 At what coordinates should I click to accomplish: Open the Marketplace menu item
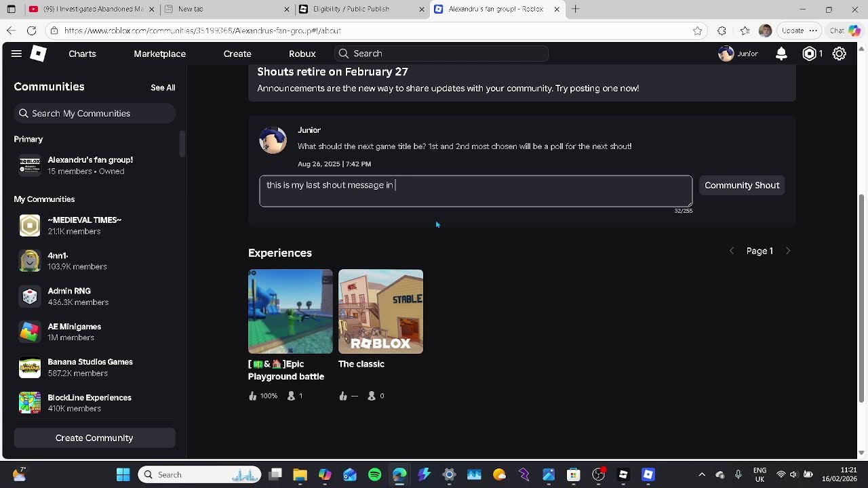pos(159,54)
